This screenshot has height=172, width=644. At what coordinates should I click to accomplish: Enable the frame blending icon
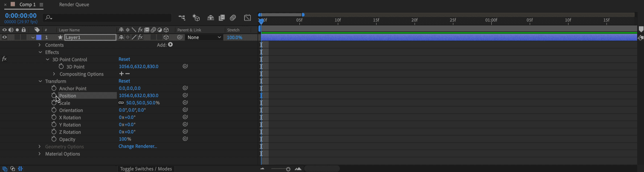(x=222, y=17)
